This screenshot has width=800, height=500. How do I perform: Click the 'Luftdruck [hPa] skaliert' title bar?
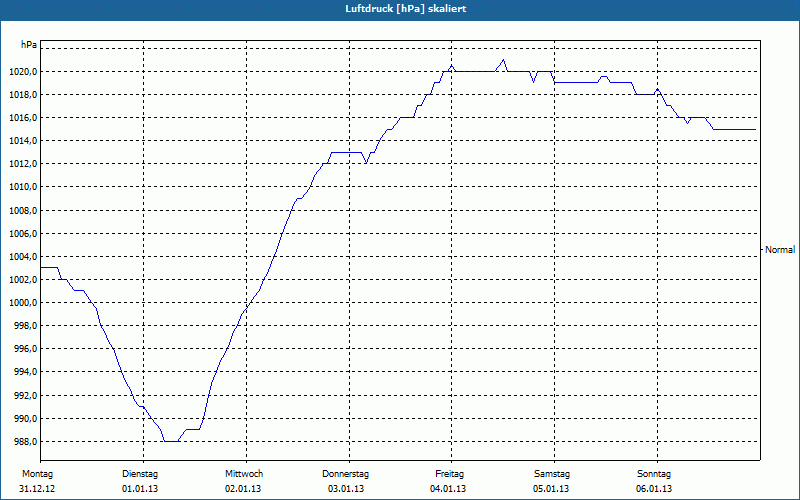coord(400,9)
